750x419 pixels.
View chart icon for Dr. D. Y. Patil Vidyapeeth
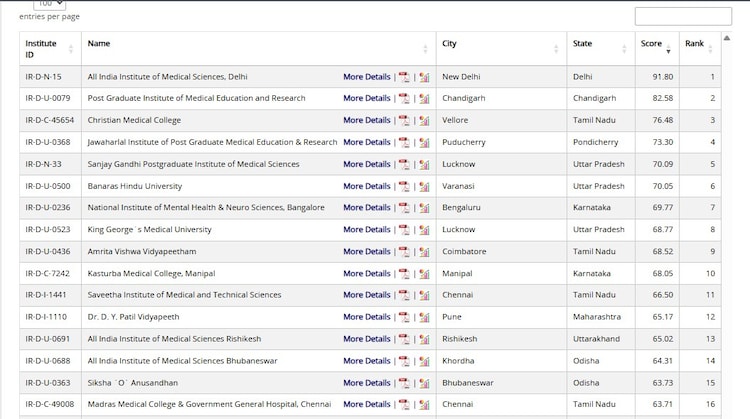point(424,317)
